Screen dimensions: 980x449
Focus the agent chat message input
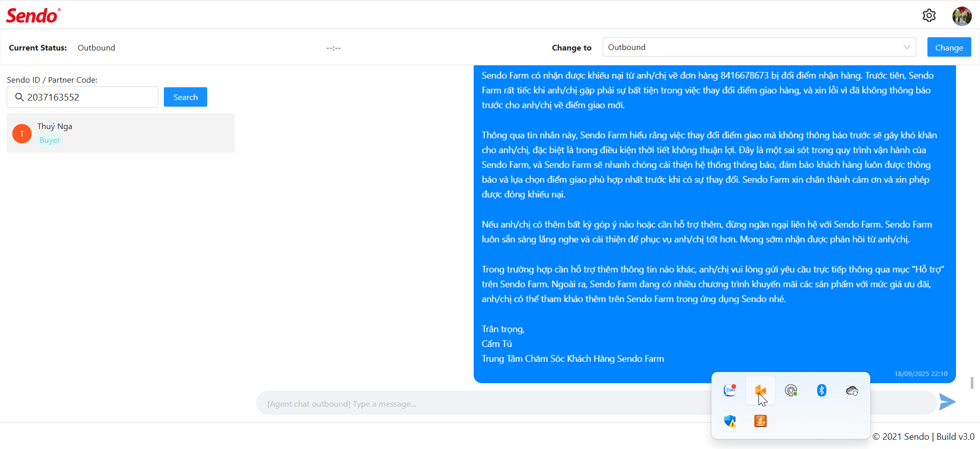(x=485, y=404)
